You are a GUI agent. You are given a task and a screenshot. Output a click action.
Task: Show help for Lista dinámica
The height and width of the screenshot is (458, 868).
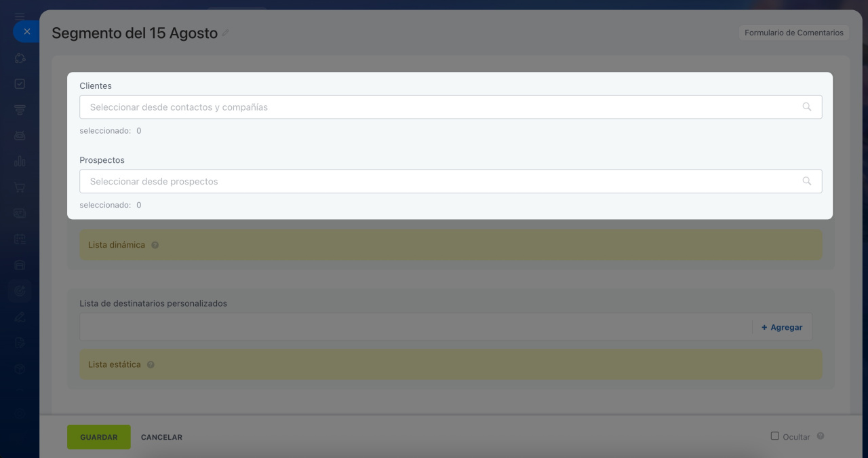point(155,245)
